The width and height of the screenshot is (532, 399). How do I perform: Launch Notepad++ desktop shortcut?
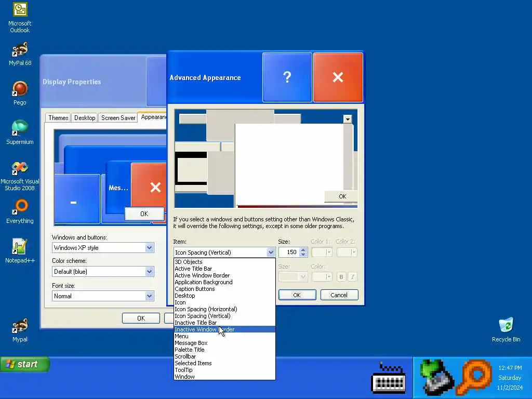[x=20, y=251]
